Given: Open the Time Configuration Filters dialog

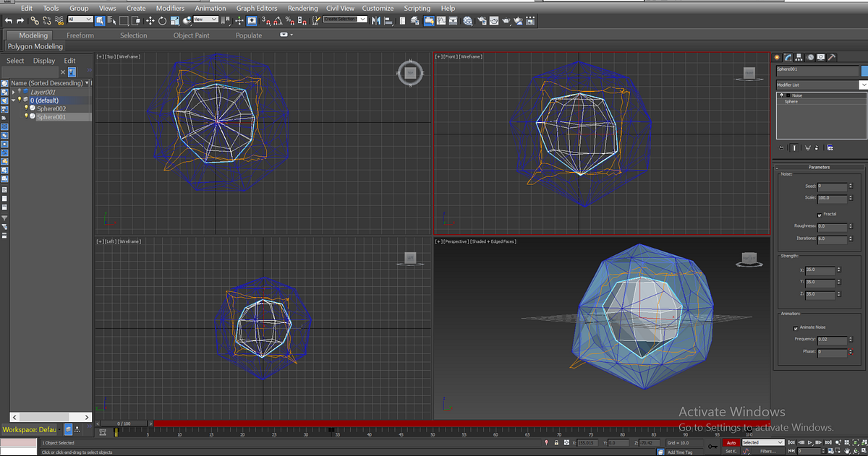Looking at the screenshot, I should coord(767,451).
